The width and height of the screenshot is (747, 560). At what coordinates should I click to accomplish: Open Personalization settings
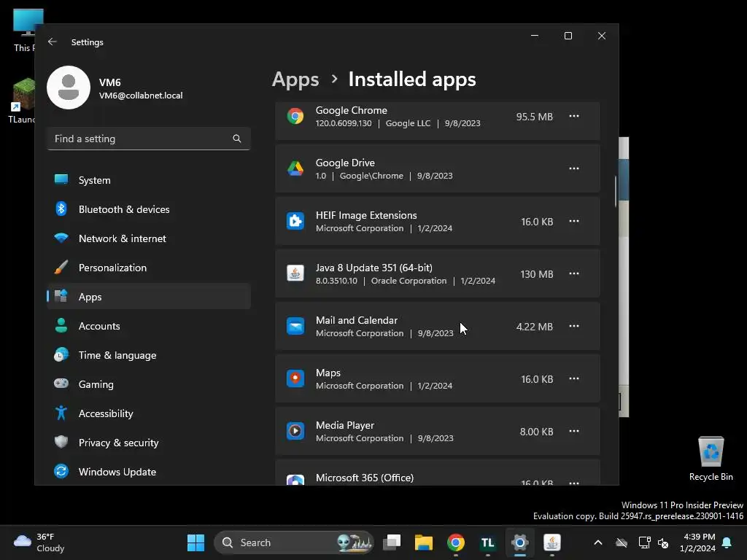tap(149, 268)
